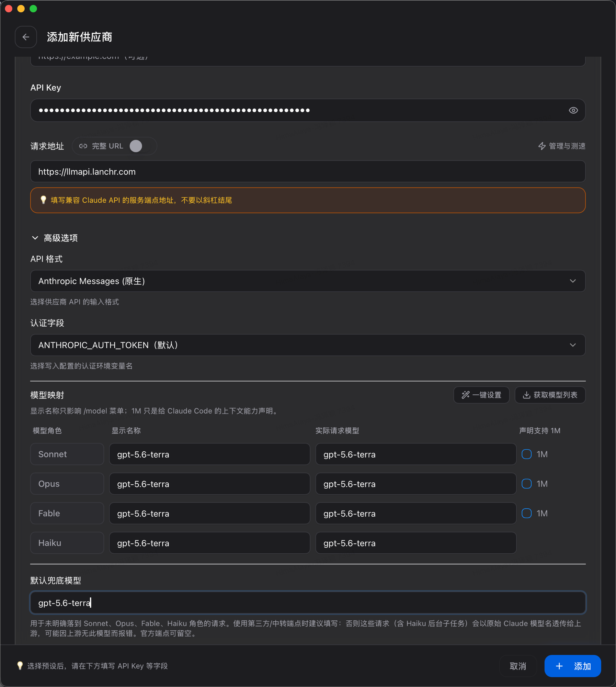Click Opus 实际请求模型 input field
This screenshot has height=687, width=616.
[x=416, y=484]
